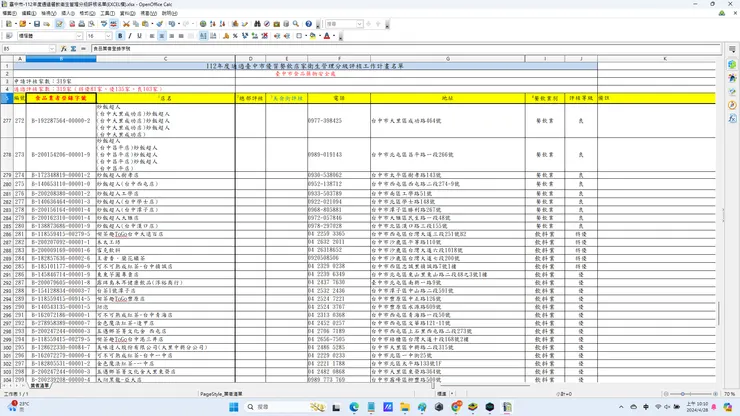Insert a chart with the Chart icon
740x416 pixels.
pos(235,24)
